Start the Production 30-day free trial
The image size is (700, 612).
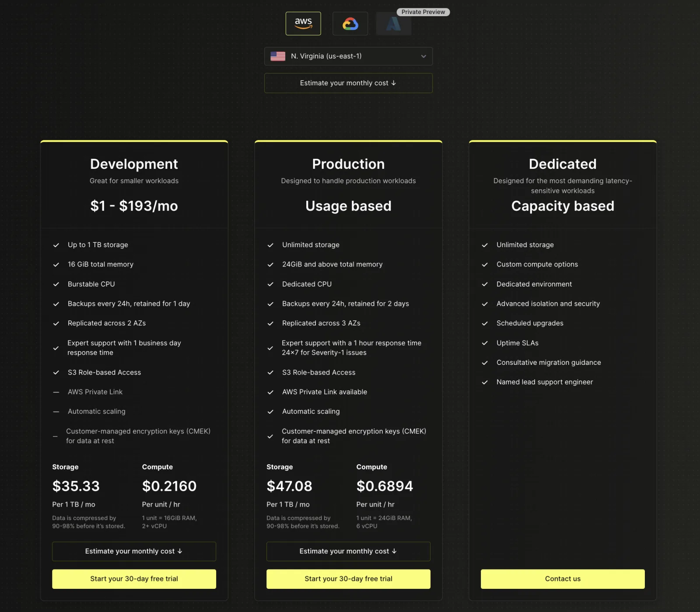[x=348, y=579]
